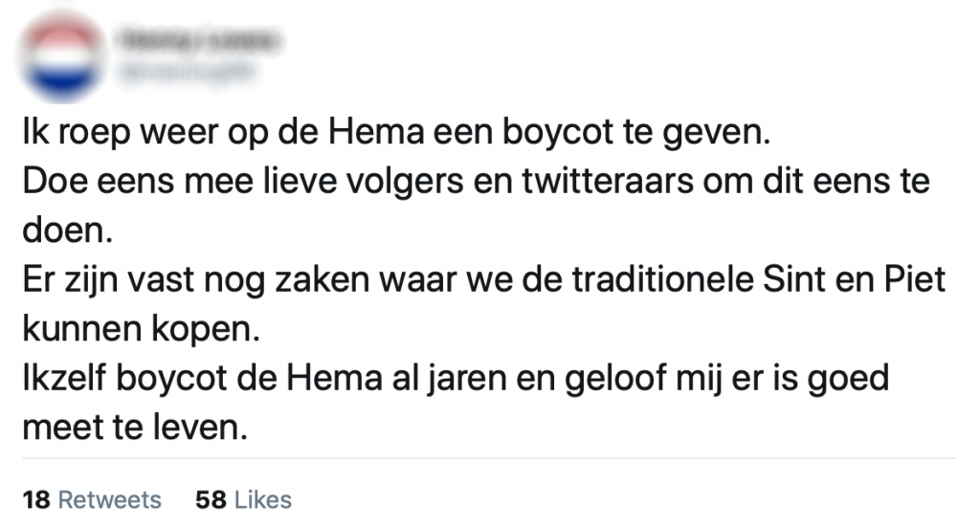Image resolution: width=980 pixels, height=528 pixels.
Task: Click the single word 'doen.' line
Action: tap(61, 233)
